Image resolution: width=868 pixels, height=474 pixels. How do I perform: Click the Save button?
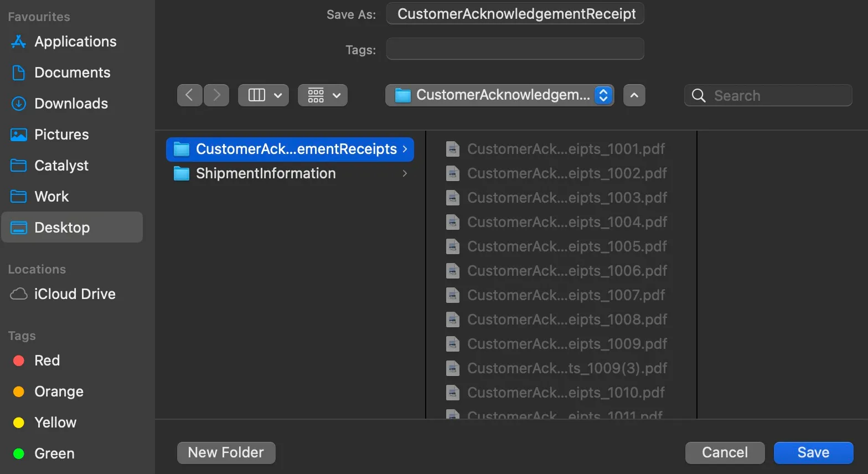814,452
